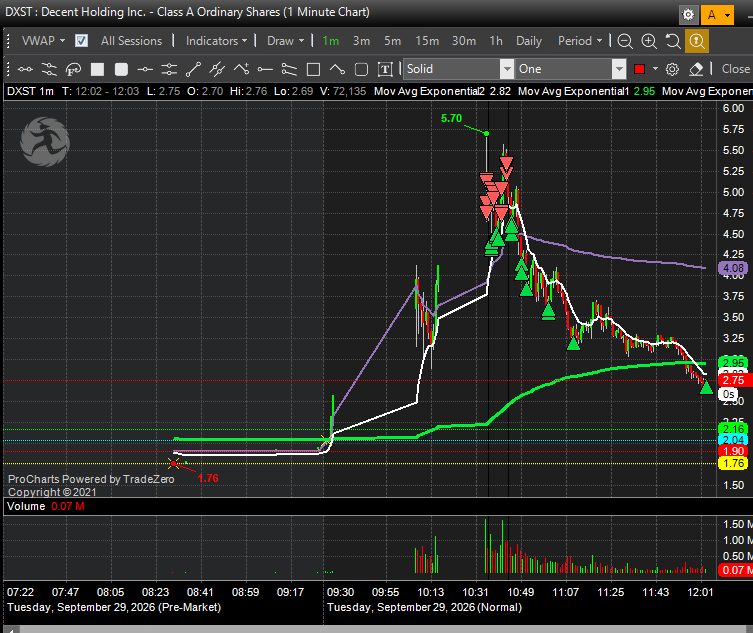Image resolution: width=753 pixels, height=633 pixels.
Task: Switch to the 15m timeframe
Action: pyautogui.click(x=427, y=41)
